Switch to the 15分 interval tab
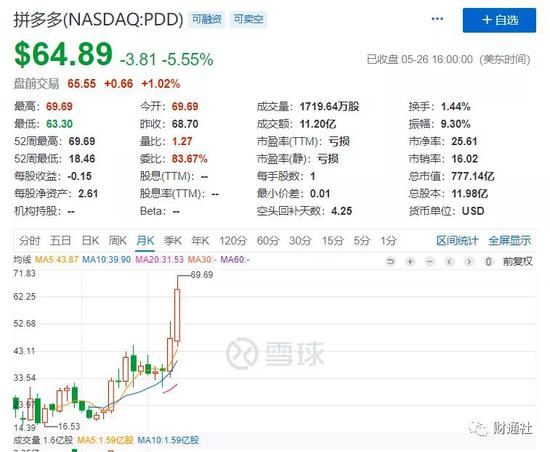Viewport: 550px width, 452px height. click(x=333, y=241)
